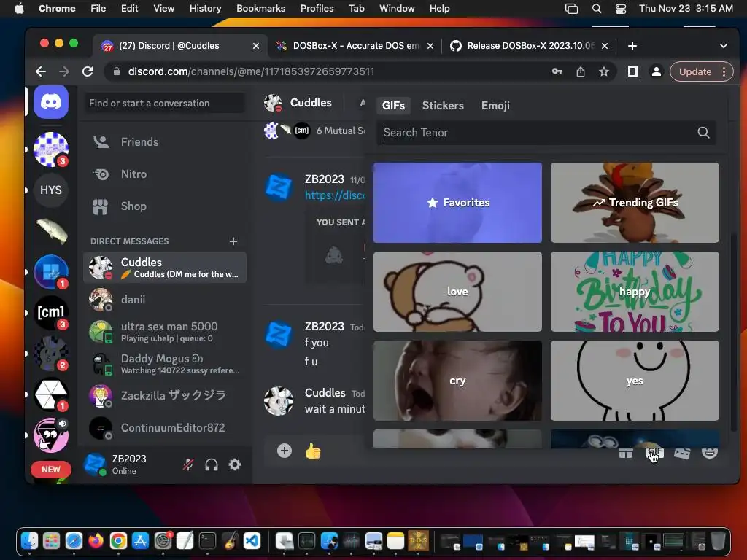Screen dimensions: 747x560
Task: Open the checkered server with 3 notifications
Action: [x=51, y=149]
